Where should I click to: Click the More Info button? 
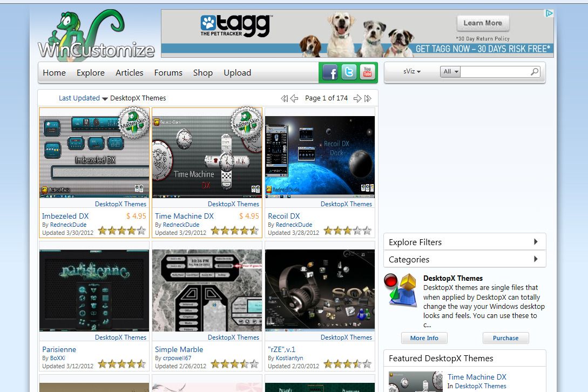click(424, 338)
